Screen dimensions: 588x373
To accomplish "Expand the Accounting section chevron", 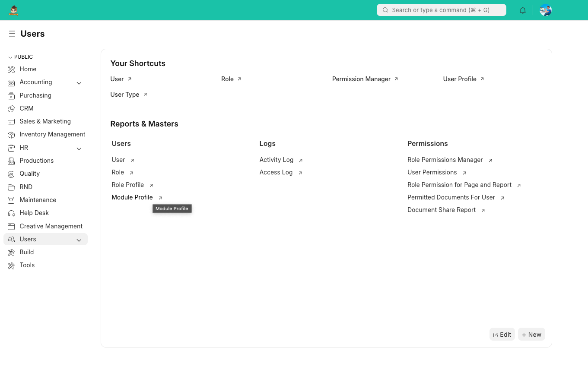I will [x=79, y=82].
